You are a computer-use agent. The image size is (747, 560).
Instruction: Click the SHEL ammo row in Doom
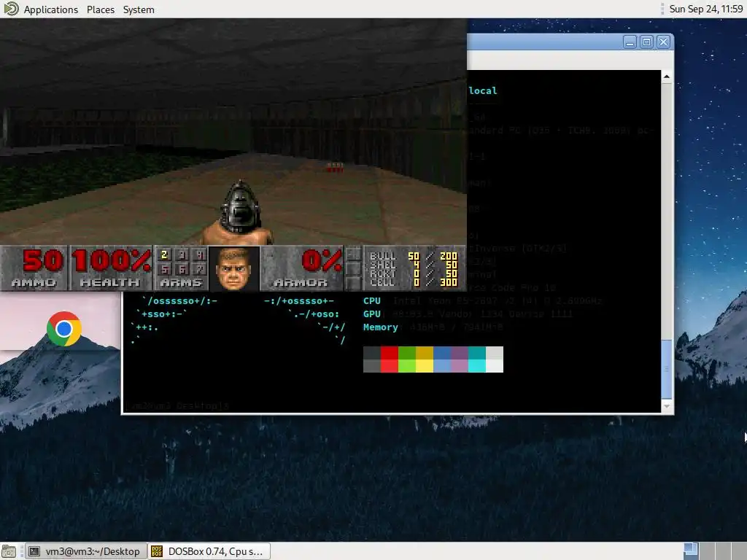click(x=413, y=265)
